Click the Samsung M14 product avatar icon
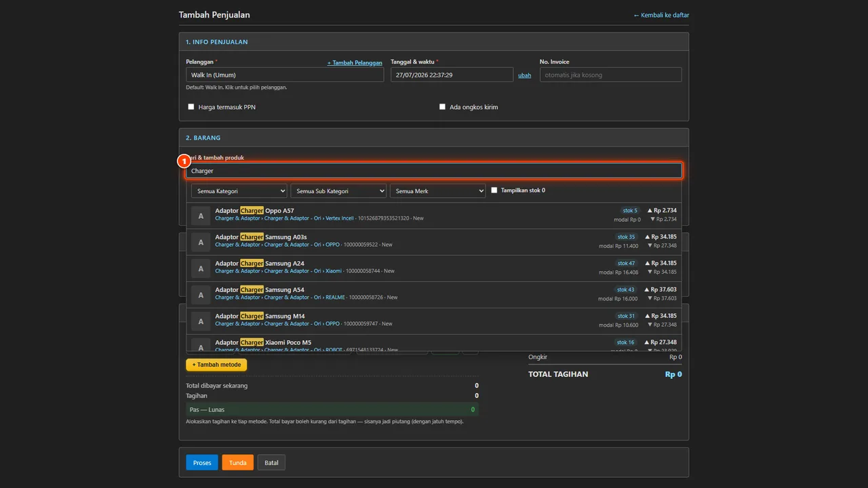 201,321
